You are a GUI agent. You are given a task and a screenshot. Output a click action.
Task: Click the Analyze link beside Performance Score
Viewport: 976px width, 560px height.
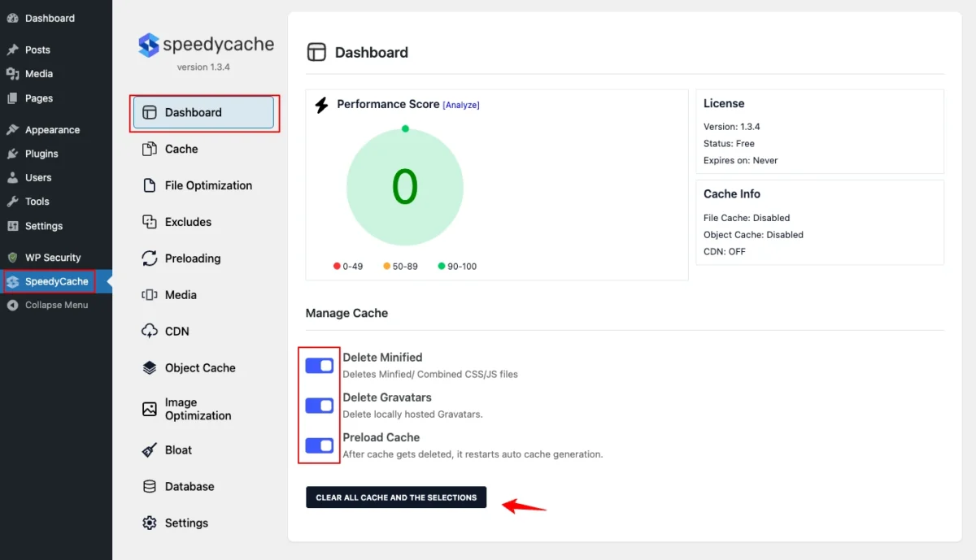461,105
